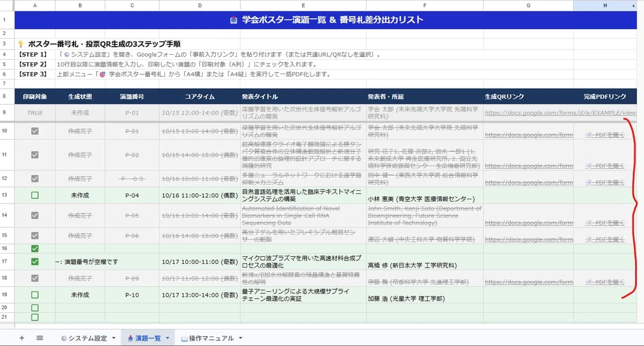Select row 13 header number

[x=5, y=195]
